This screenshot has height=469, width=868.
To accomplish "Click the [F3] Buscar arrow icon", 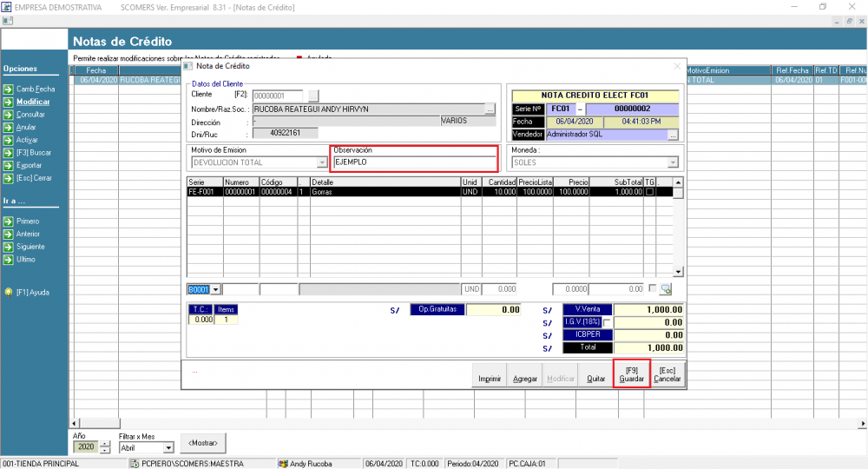I will (9, 153).
